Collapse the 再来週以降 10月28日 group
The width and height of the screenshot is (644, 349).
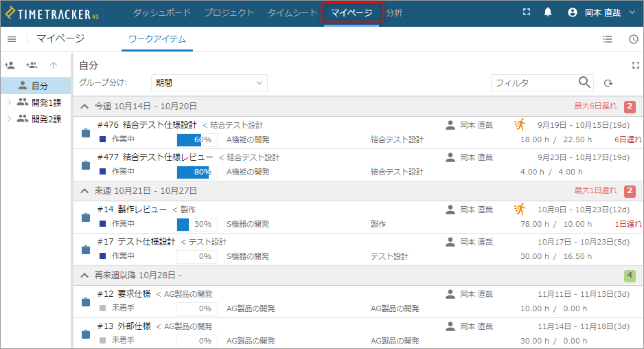point(84,275)
